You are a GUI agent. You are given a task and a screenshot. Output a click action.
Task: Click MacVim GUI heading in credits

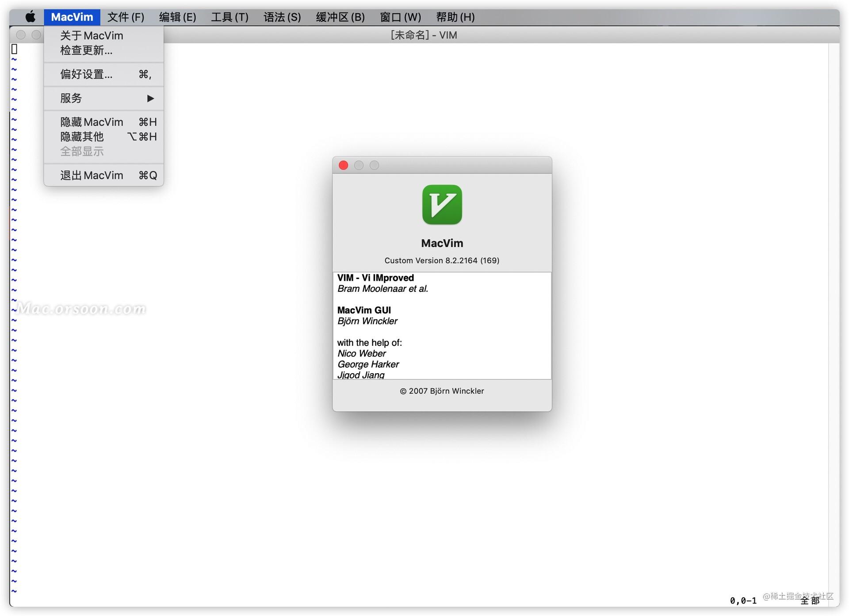pos(364,310)
